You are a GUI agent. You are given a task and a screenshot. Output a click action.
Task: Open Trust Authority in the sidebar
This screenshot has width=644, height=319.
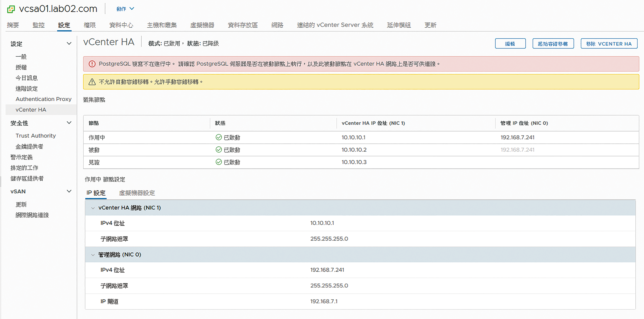click(x=36, y=136)
